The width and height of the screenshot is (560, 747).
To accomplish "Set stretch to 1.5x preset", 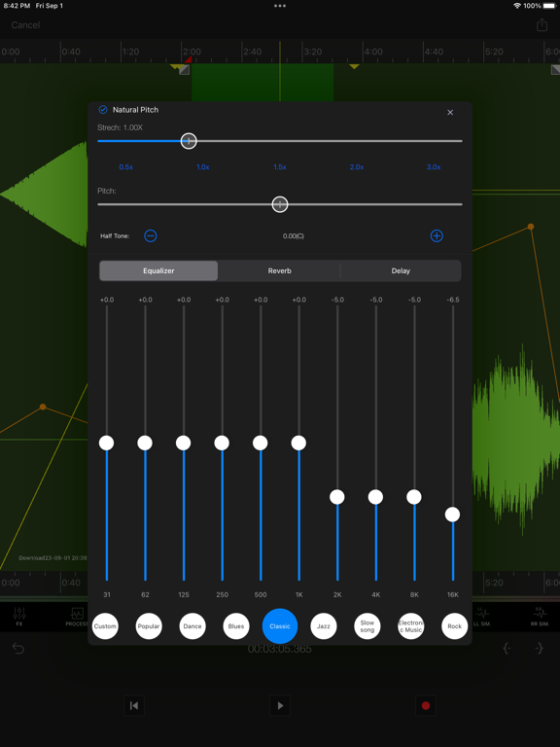I will coord(280,167).
